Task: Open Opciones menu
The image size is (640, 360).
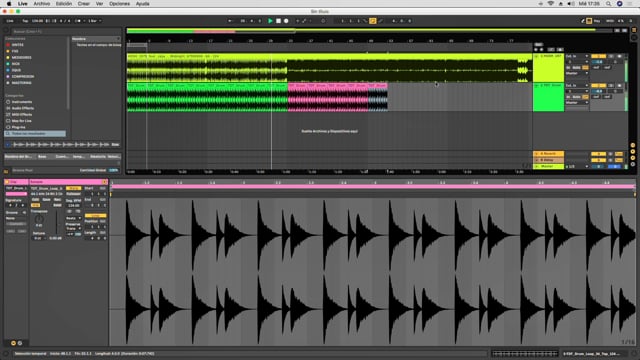Action: click(x=119, y=4)
